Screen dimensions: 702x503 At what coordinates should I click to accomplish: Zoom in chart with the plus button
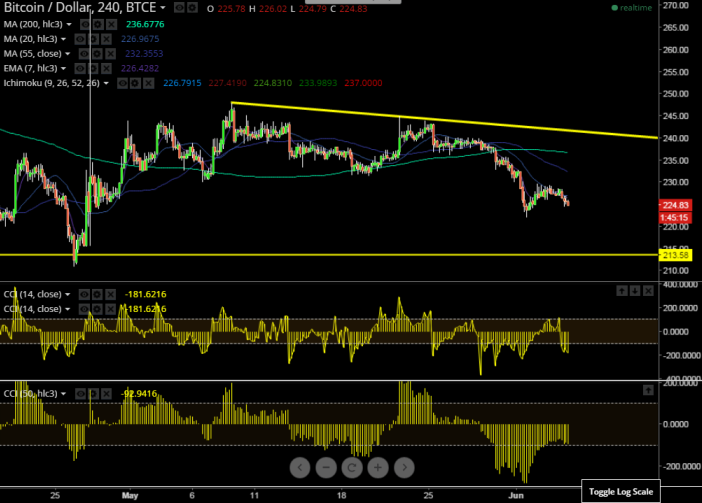tap(378, 468)
